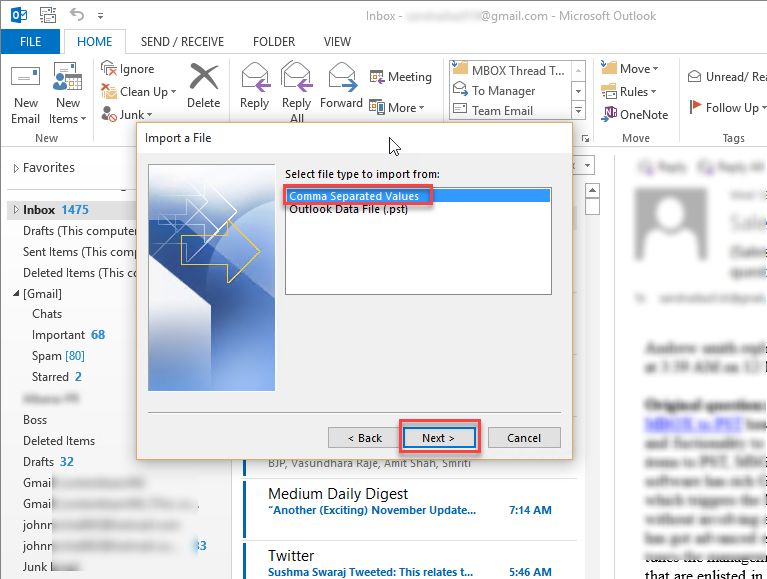
Task: Click the OneNote icon
Action: coord(609,113)
